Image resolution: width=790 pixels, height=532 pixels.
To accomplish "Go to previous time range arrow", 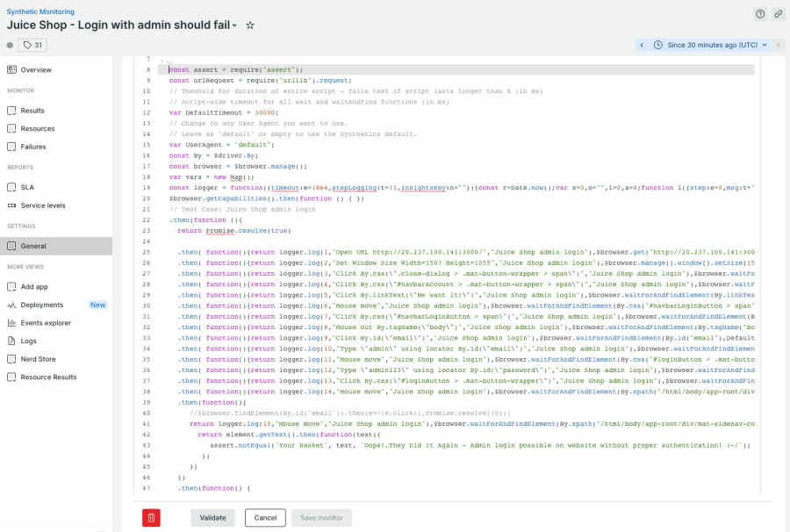I will pos(642,45).
